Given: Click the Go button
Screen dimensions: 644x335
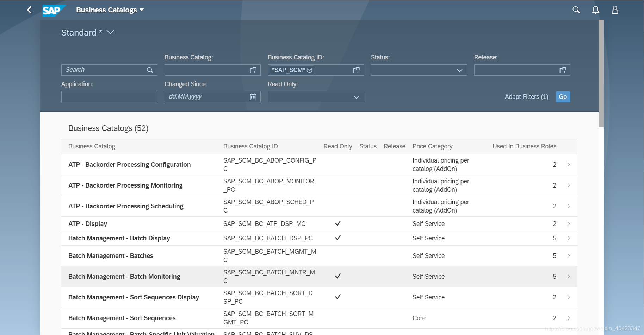Looking at the screenshot, I should click(x=563, y=97).
